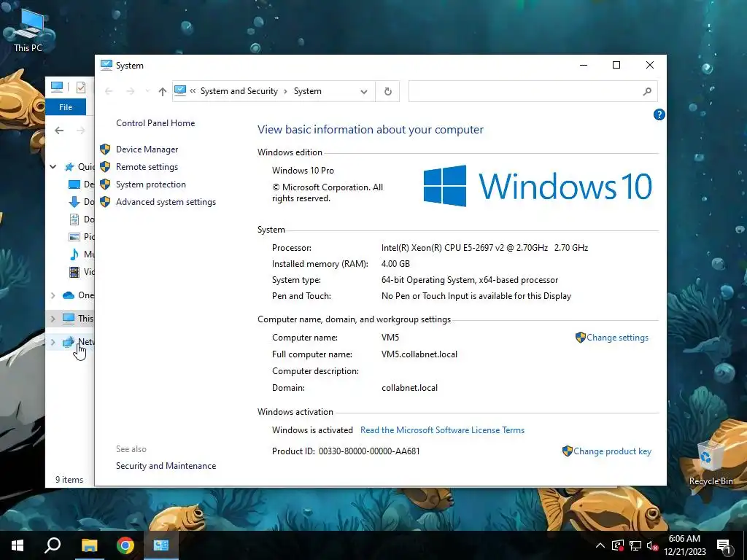The height and width of the screenshot is (560, 747).
Task: Select Documents icon in Quick access
Action: click(74, 219)
